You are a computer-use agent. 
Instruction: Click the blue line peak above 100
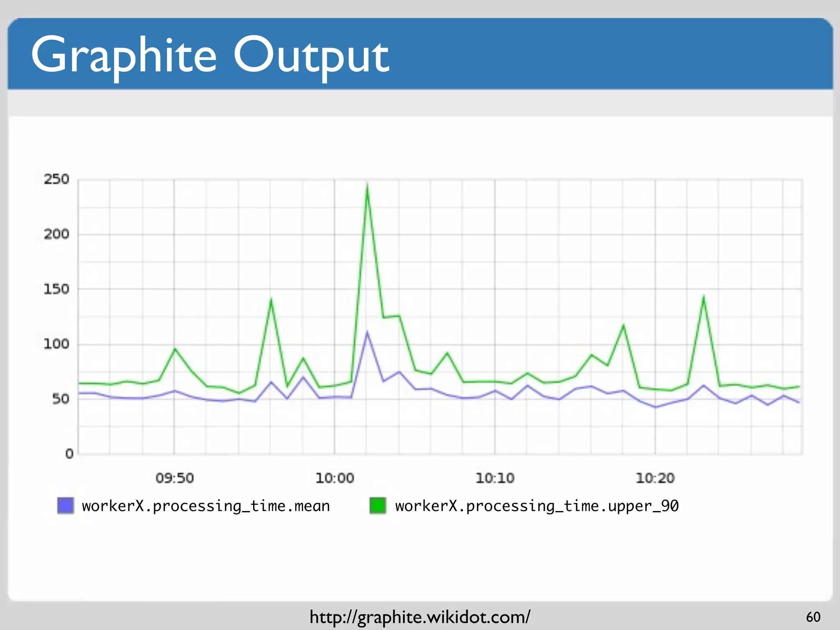coord(367,333)
